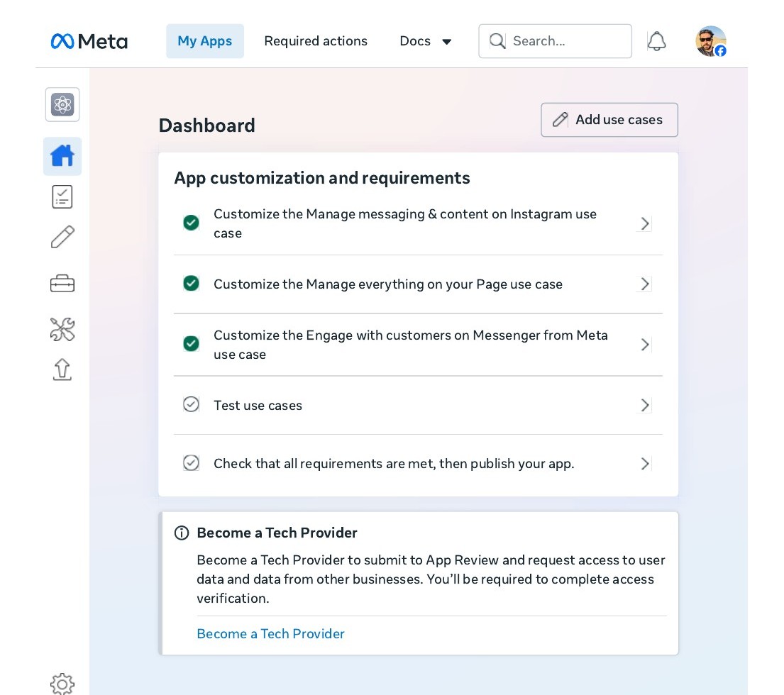
Task: Click the magnifier icon in the search box
Action: click(497, 41)
